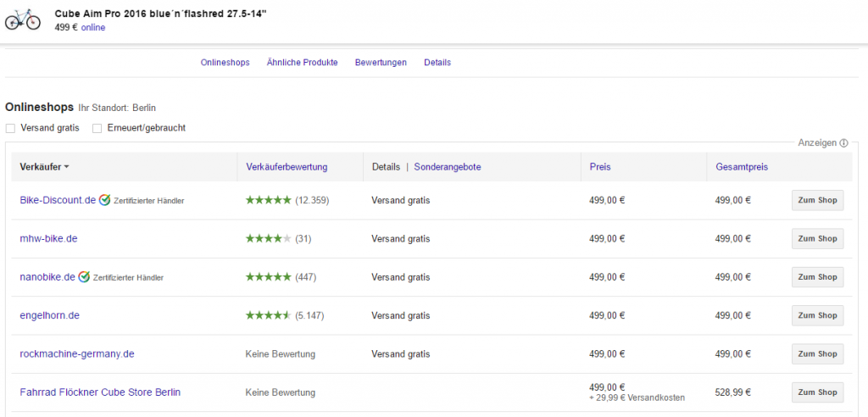Click nanobike.de certified merchant badge icon

pyautogui.click(x=84, y=277)
